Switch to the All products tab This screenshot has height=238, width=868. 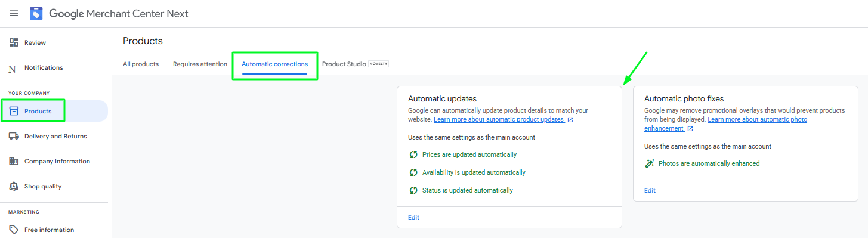point(141,64)
